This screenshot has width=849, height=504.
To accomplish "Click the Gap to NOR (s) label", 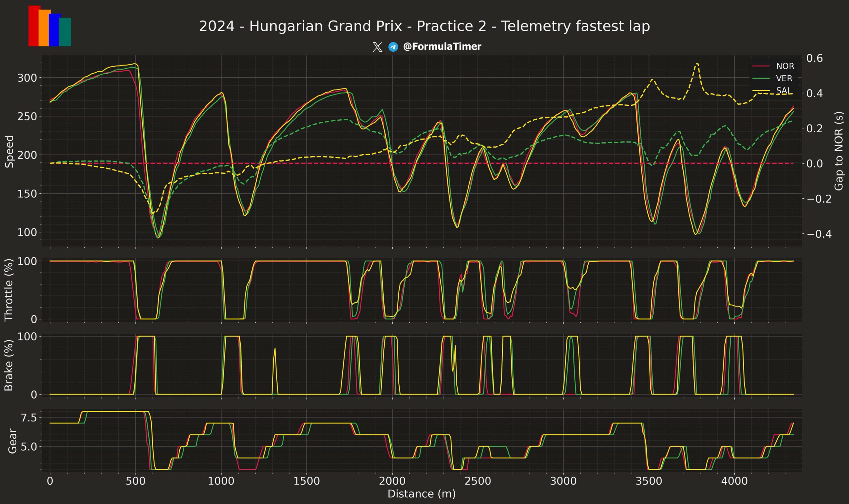I will tap(839, 151).
